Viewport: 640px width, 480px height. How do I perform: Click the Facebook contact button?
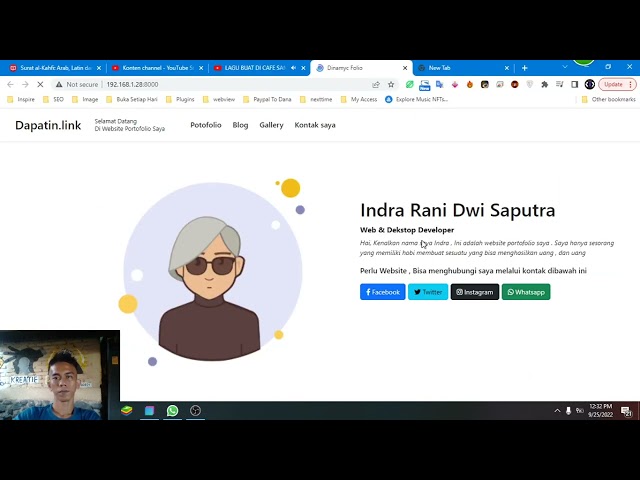[382, 292]
